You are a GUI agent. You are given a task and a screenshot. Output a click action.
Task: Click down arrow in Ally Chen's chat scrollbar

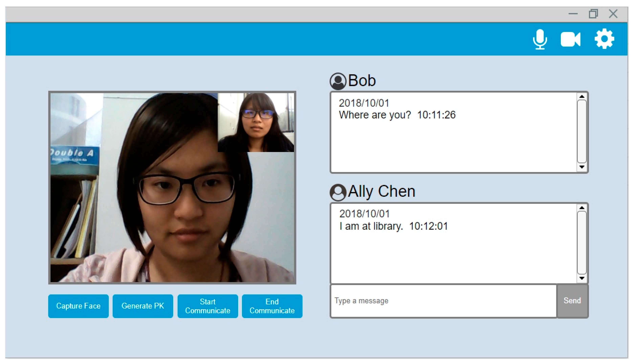pos(582,278)
